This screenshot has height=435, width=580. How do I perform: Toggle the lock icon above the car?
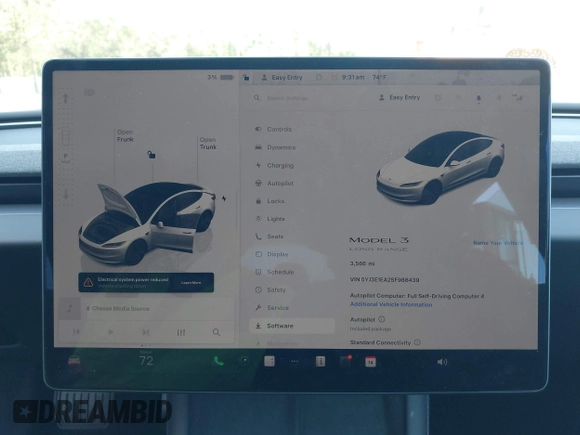point(151,155)
